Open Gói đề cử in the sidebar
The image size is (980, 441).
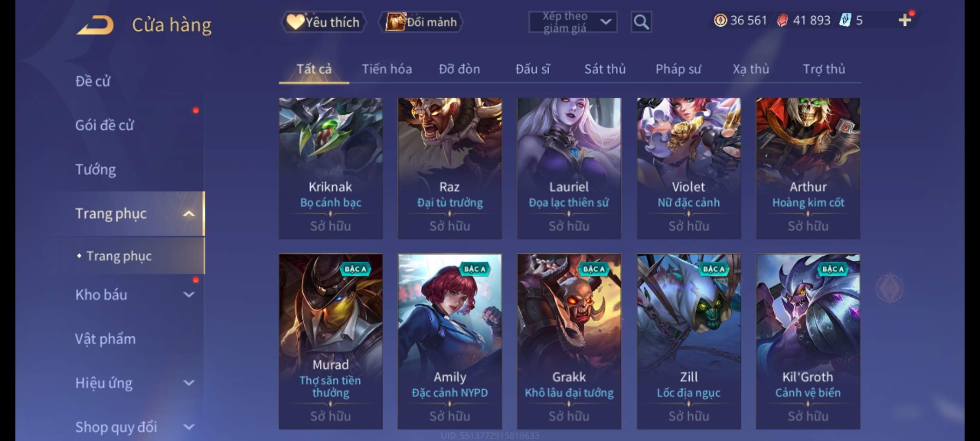pyautogui.click(x=105, y=125)
